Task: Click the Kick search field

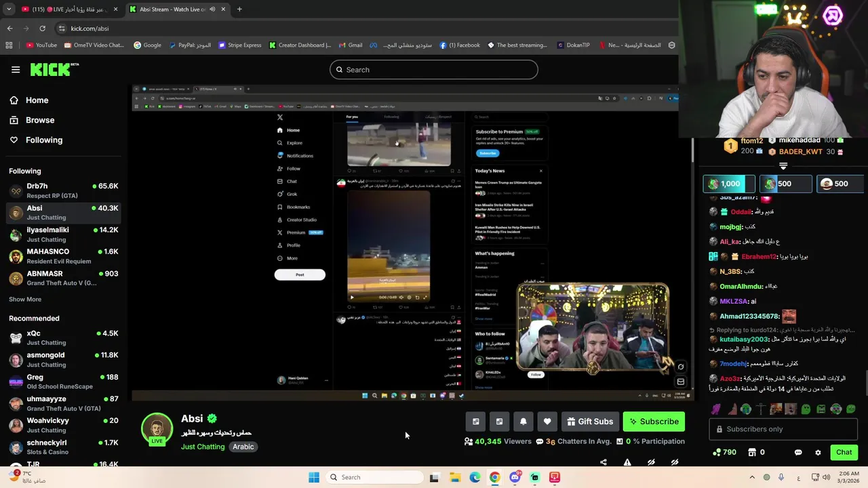Action: click(x=434, y=70)
